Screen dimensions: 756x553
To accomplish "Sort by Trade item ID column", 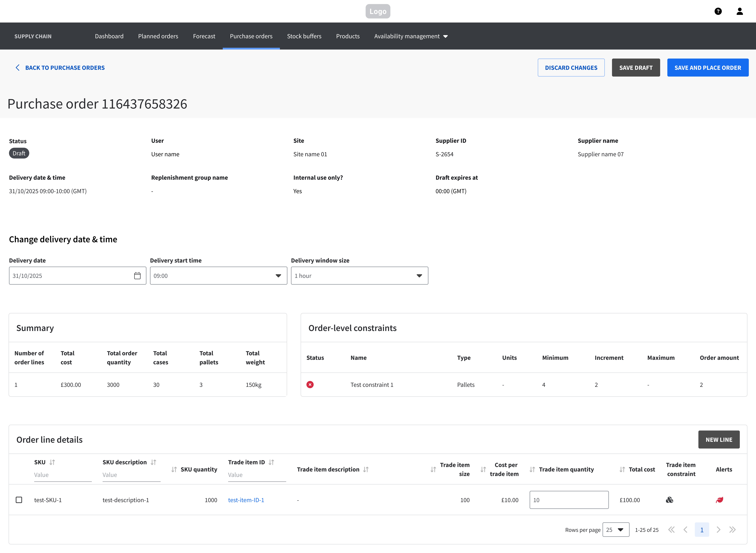I will tap(271, 462).
